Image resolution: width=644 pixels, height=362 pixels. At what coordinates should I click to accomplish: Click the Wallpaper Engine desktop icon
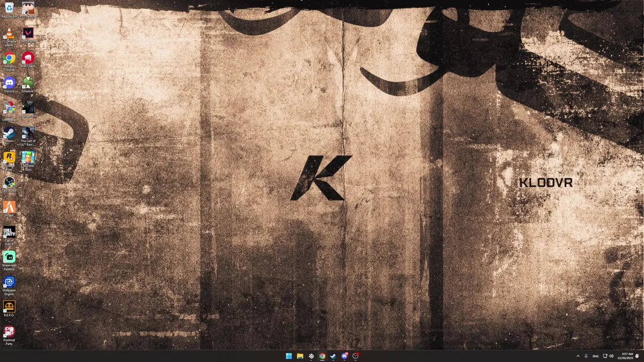[x=9, y=286]
